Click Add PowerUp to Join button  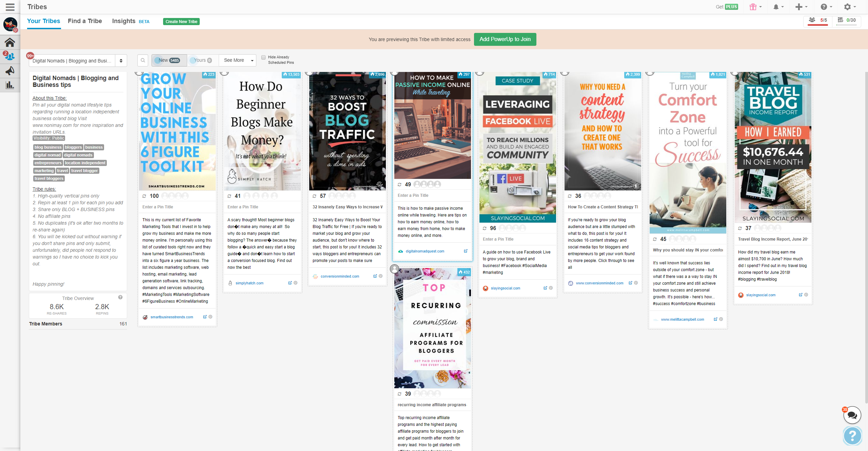click(x=505, y=39)
